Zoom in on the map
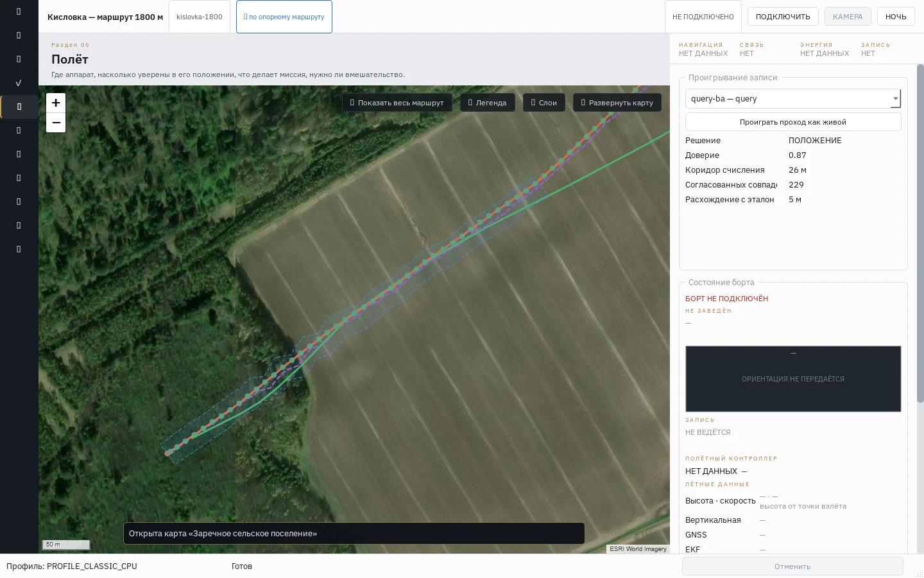The height and width of the screenshot is (578, 924). tap(56, 103)
